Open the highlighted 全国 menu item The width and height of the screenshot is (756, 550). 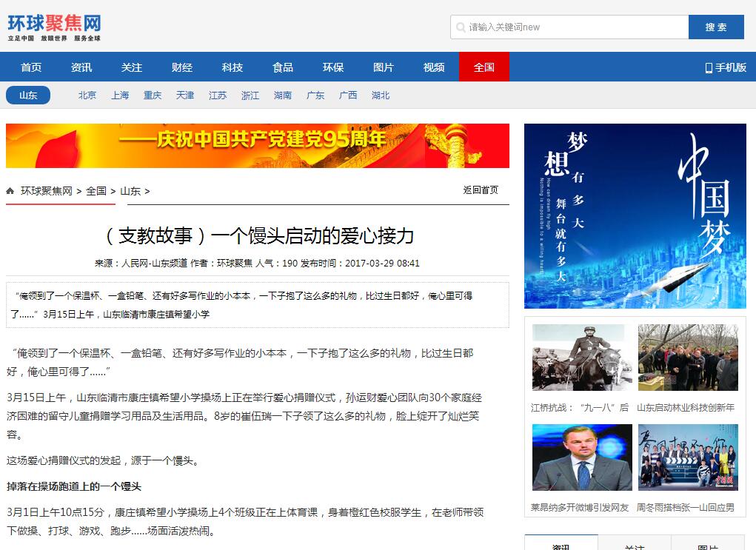point(484,67)
